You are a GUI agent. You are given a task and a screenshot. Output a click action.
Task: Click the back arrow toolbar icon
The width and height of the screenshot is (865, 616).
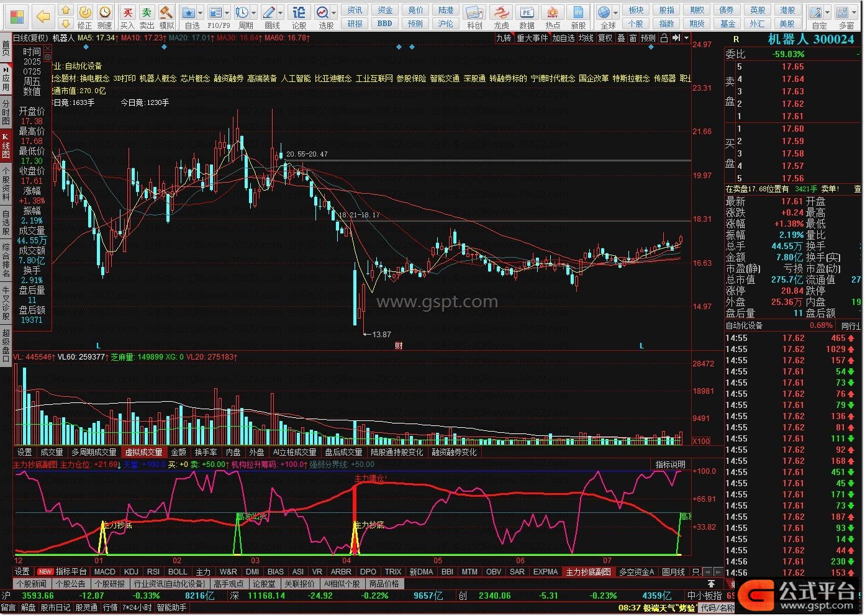coord(42,16)
